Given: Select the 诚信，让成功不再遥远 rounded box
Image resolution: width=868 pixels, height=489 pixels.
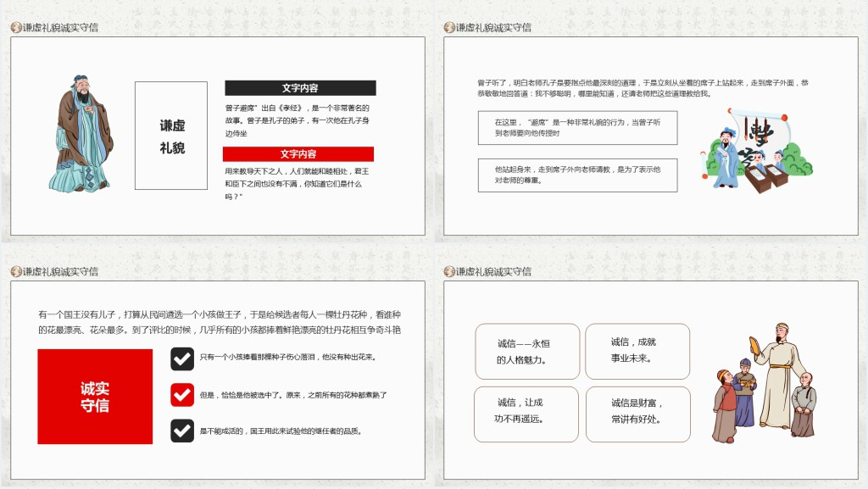Looking at the screenshot, I should [x=526, y=414].
